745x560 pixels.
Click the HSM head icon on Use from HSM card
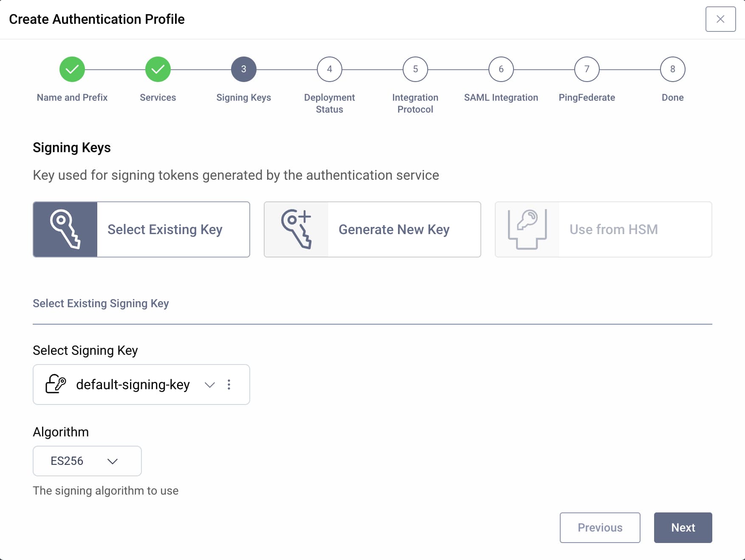527,229
